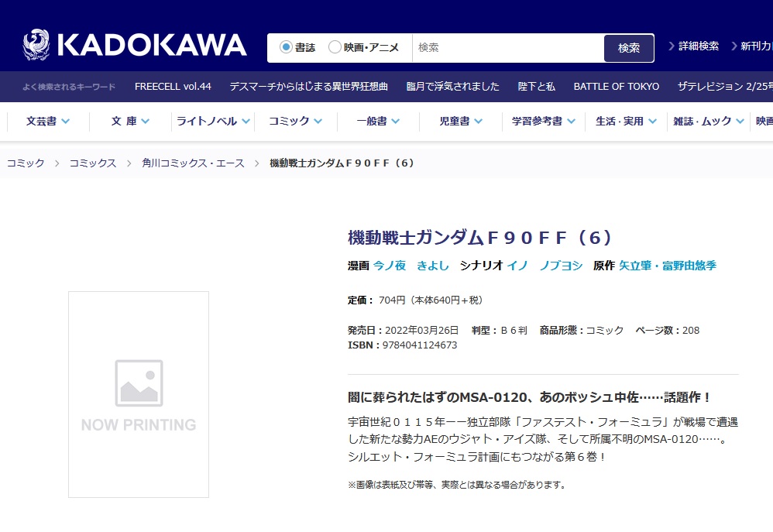Open author 今ノ夜 きよし link
Image resolution: width=773 pixels, height=532 pixels.
coord(411,266)
